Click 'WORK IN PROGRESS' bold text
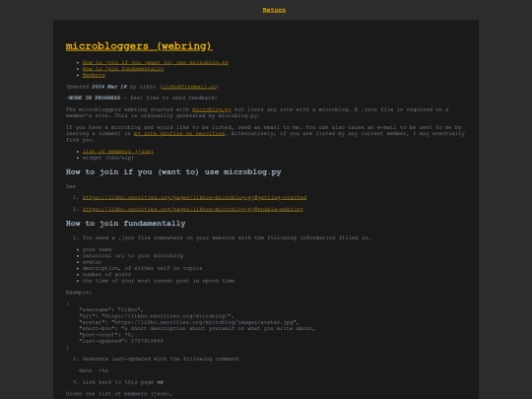The image size is (532, 399). (x=94, y=98)
